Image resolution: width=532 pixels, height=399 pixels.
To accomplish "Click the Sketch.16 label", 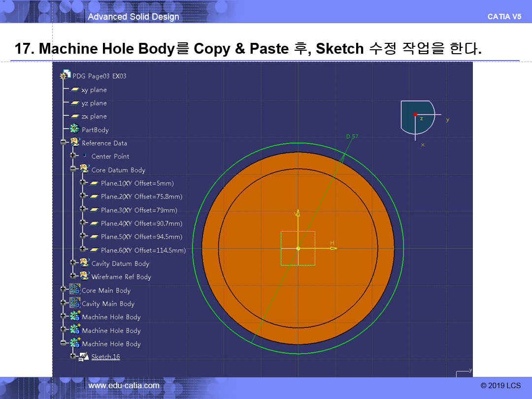I will point(105,357).
